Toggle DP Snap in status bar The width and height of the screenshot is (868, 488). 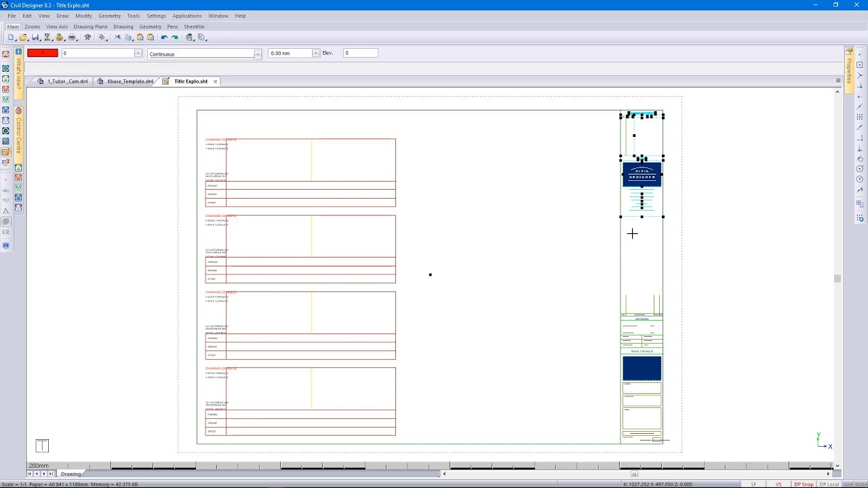coord(804,484)
